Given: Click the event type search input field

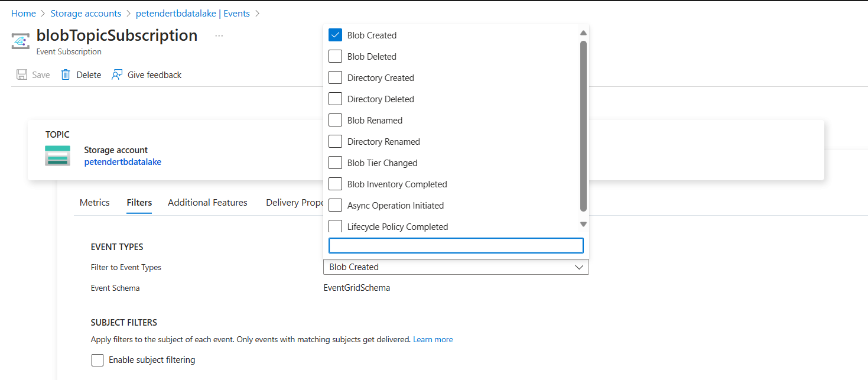Looking at the screenshot, I should point(456,245).
